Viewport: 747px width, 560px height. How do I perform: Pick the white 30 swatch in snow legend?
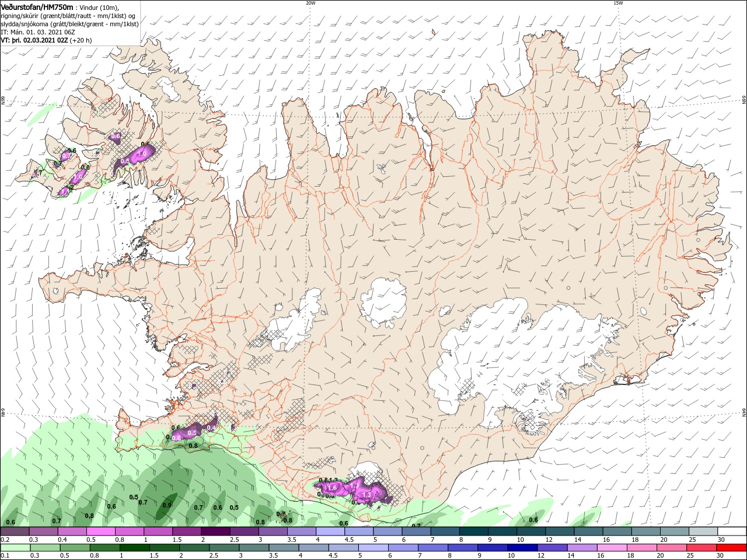click(733, 531)
